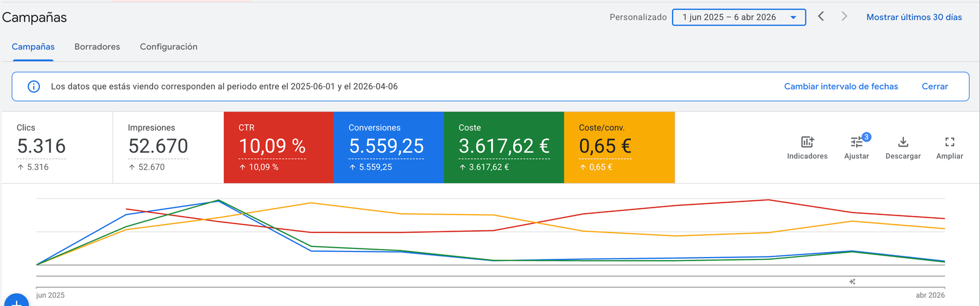Switch to the Campañas tab
Image resolution: width=980 pixels, height=306 pixels.
click(x=33, y=47)
